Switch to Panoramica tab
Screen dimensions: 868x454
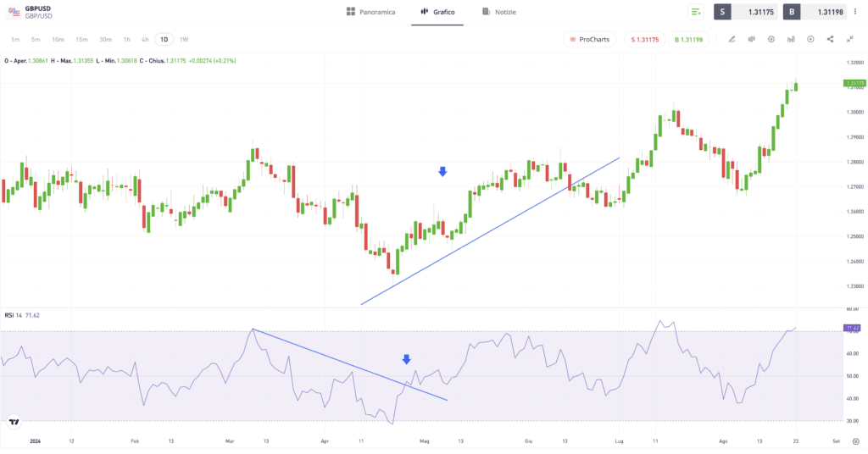(371, 12)
